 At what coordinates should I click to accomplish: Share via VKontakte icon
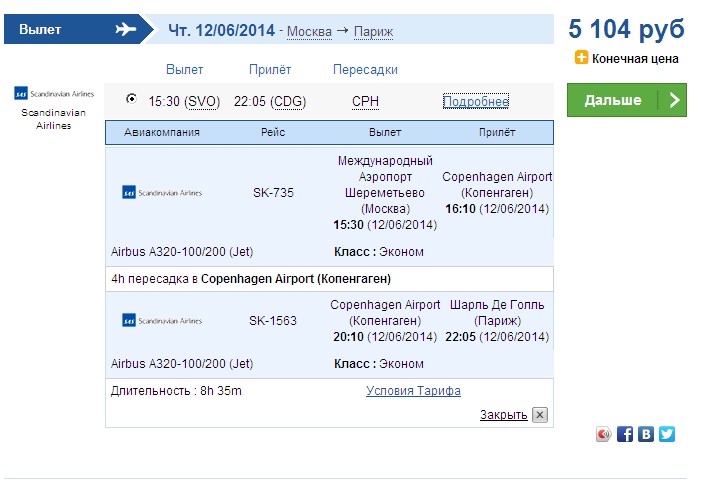pos(646,434)
